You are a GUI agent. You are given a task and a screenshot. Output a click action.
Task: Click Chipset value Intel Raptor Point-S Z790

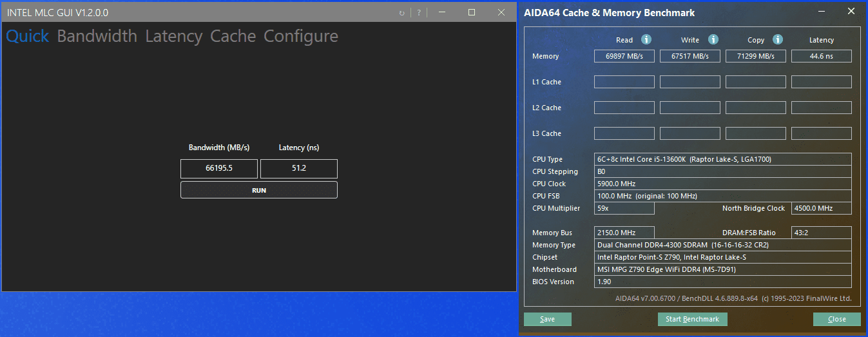tap(723, 257)
